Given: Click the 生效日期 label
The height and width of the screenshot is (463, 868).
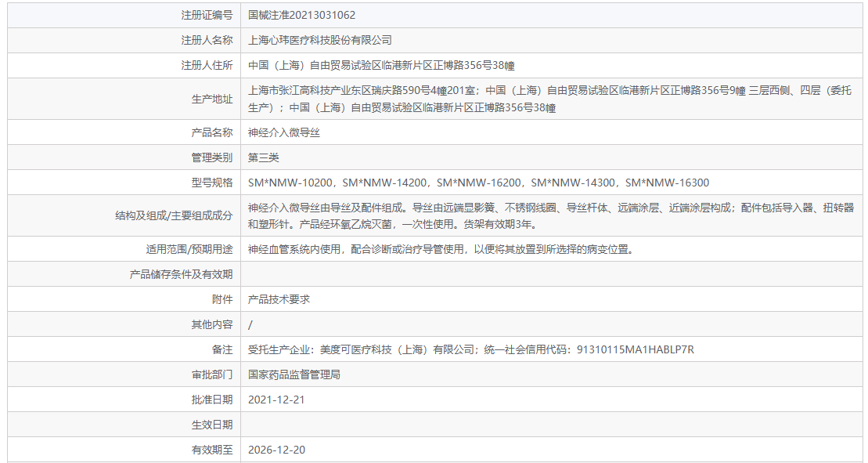Looking at the screenshot, I should click(x=212, y=425).
